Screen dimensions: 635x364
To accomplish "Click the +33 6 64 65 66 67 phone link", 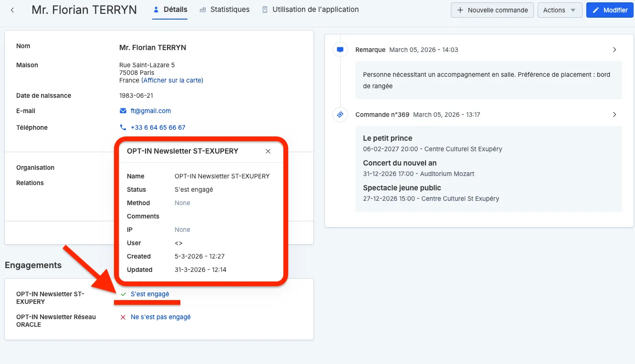I will pyautogui.click(x=158, y=127).
